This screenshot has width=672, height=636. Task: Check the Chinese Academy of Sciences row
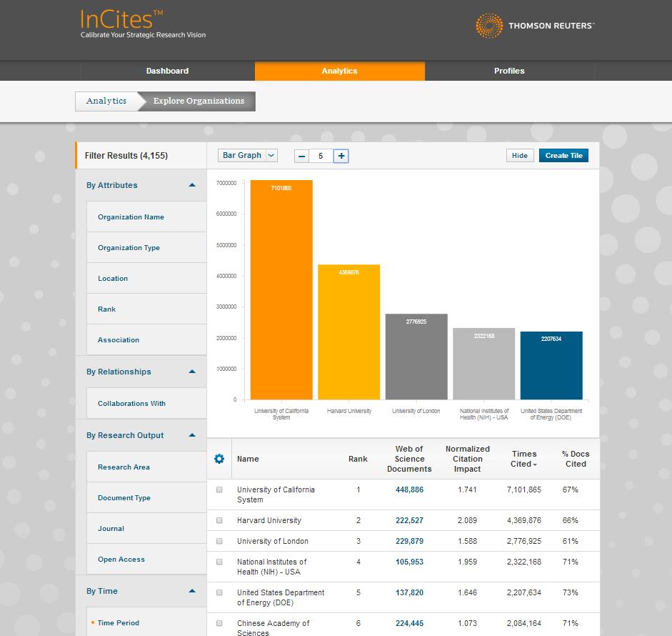coord(219,623)
